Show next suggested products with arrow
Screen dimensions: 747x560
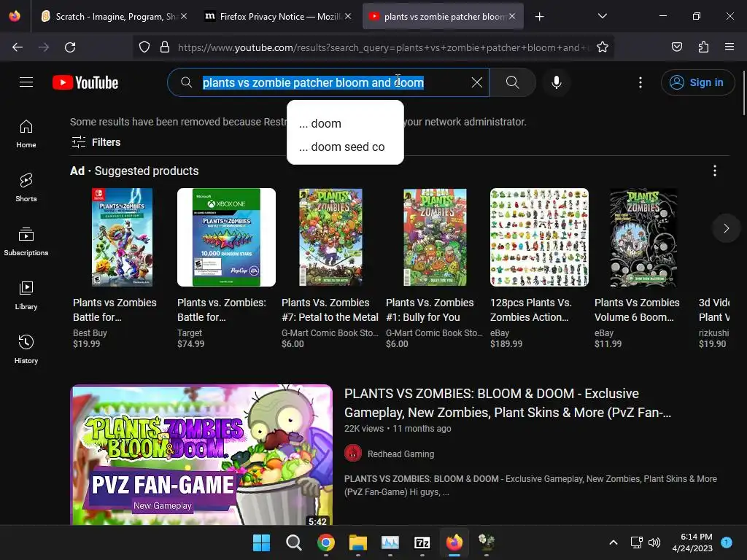tap(726, 228)
